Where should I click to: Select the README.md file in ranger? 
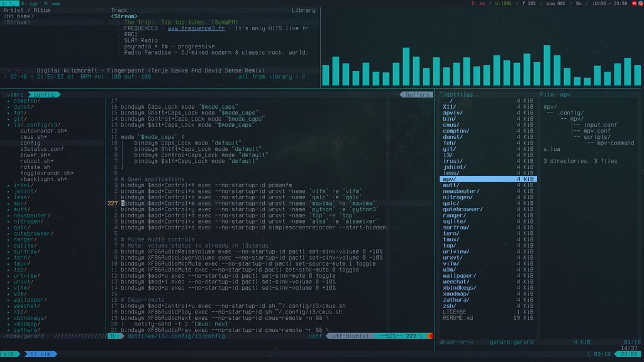[488, 318]
